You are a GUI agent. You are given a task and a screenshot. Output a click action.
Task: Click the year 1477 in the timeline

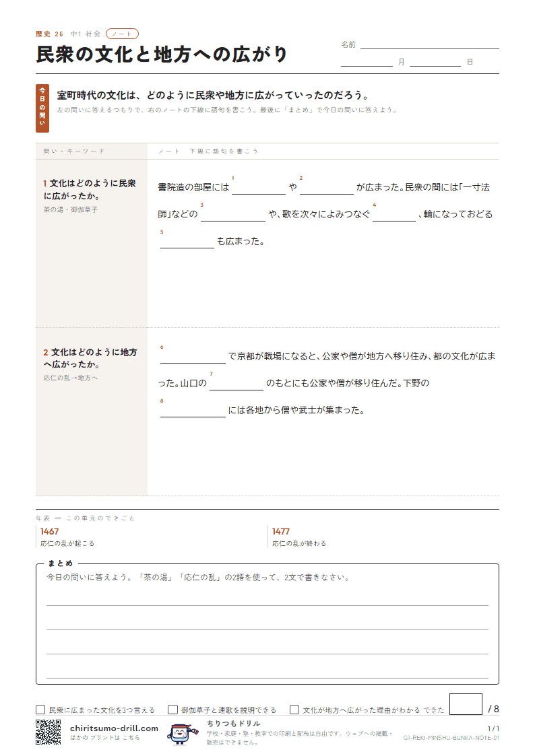point(281,531)
